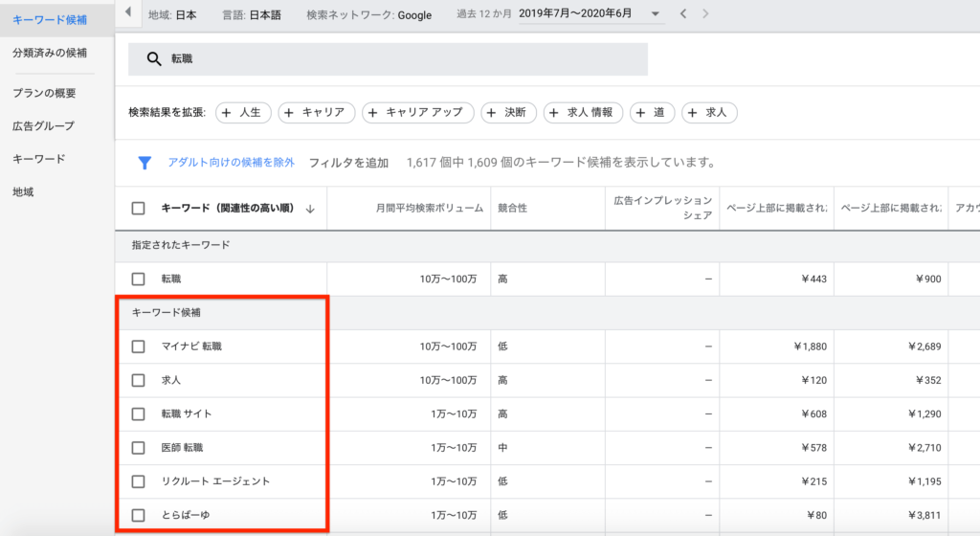Screen dimensions: 980x536
Task: Sort by キーワード（関連性の高い順） header
Action: (228, 209)
